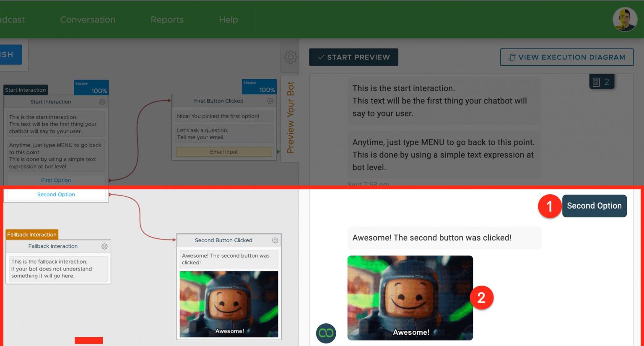Click the message count indicator showing 2
The height and width of the screenshot is (346, 644).
[x=602, y=81]
